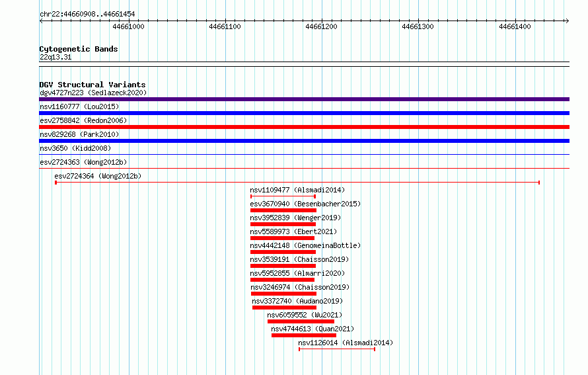588x375 pixels.
Task: Open nsv1126014 (Alsmadi2014) label
Action: coord(346,343)
